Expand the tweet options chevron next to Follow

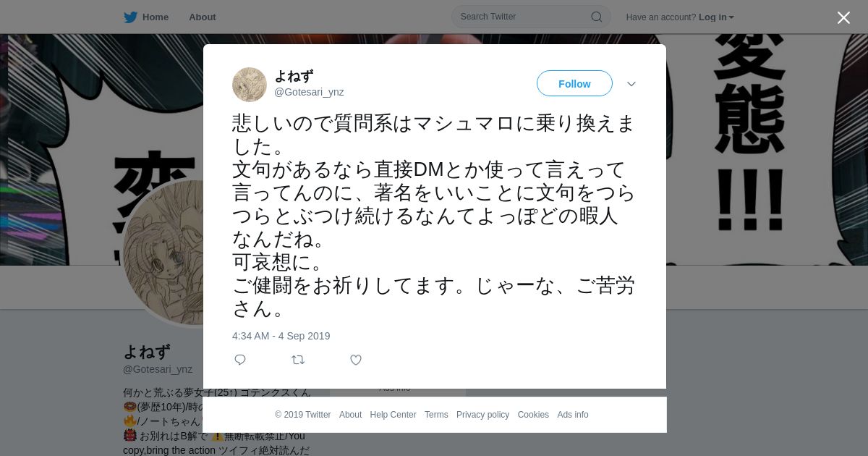point(631,84)
